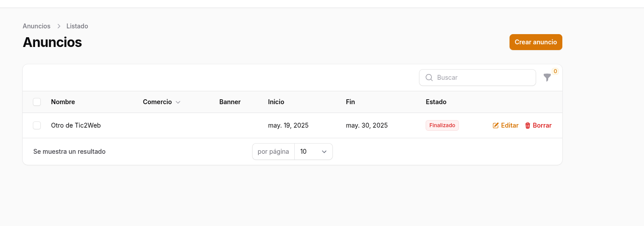This screenshot has width=644, height=226.
Task: Click the breadcrumb chevron separator
Action: click(x=59, y=26)
